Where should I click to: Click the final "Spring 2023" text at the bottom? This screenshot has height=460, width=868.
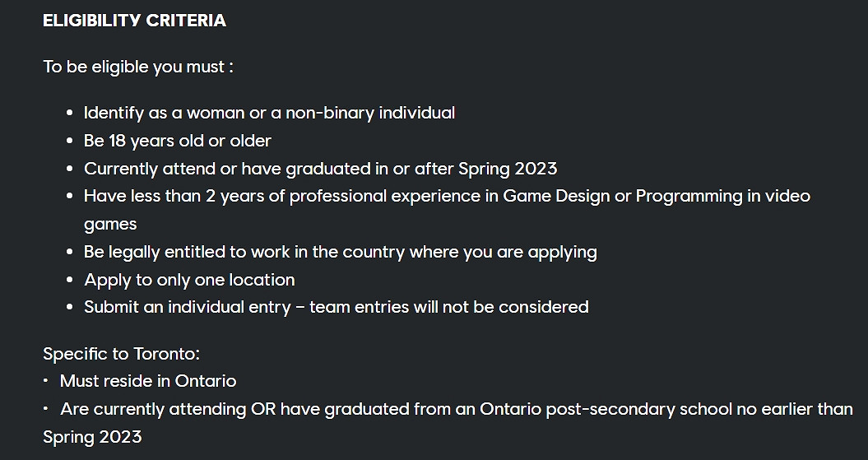click(92, 437)
